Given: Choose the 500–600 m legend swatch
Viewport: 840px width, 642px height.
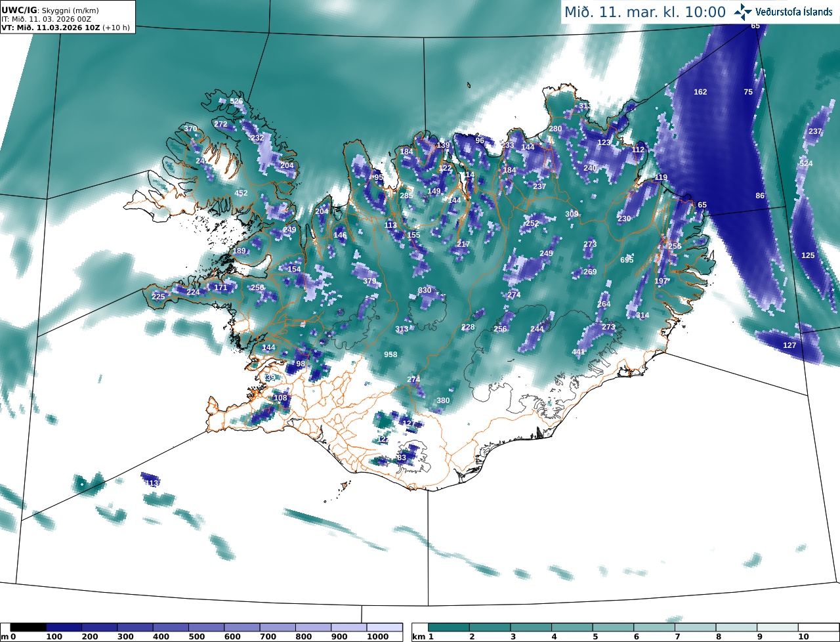Looking at the screenshot, I should (206, 628).
